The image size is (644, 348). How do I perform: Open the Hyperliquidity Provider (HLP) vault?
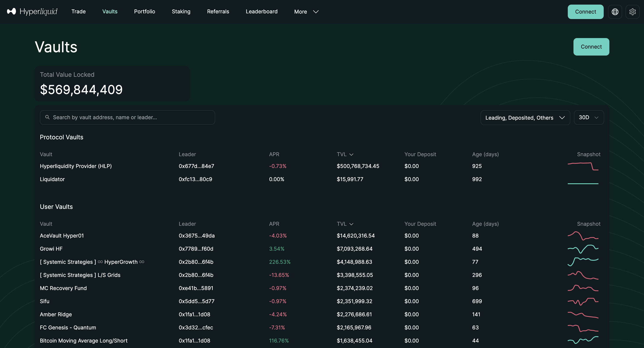[76, 166]
